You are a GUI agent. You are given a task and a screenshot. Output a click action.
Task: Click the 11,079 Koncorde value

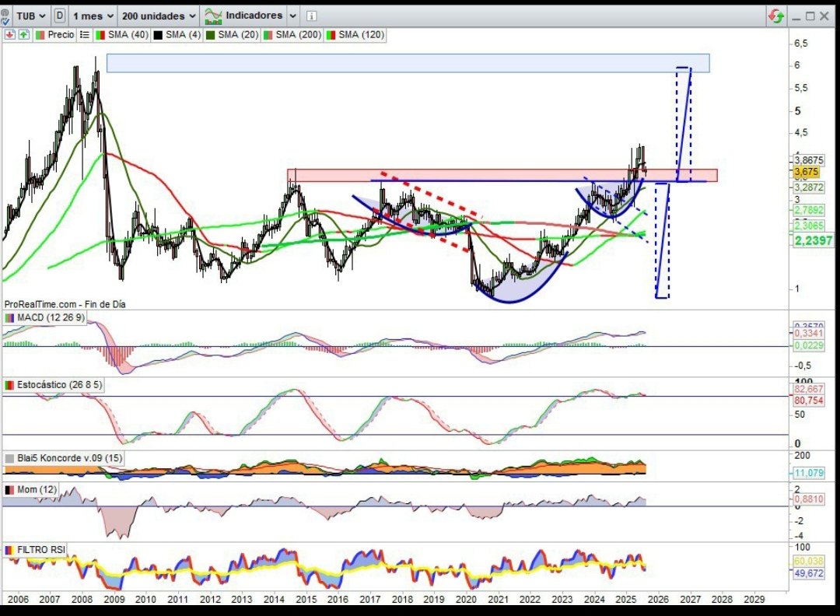point(808,474)
